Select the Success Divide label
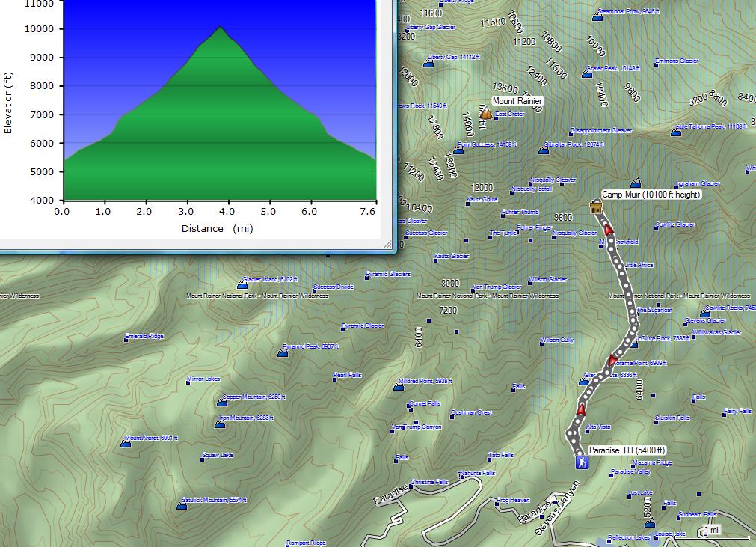 334,287
